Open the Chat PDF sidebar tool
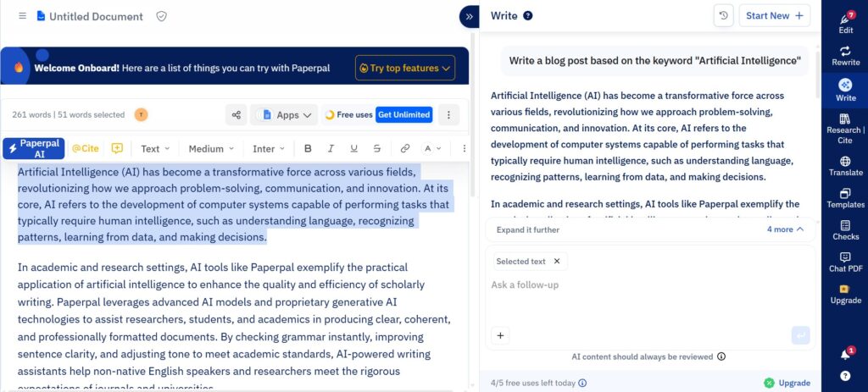Viewport: 868px width, 392px height. click(845, 262)
